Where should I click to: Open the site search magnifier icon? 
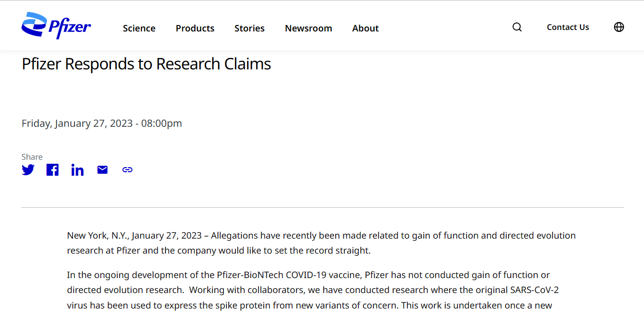517,27
